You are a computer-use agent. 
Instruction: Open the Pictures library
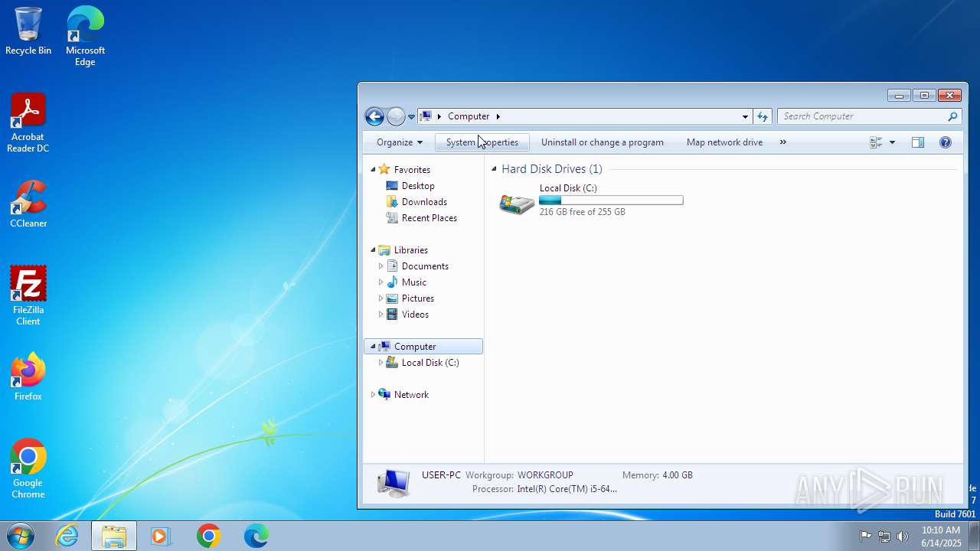pyautogui.click(x=417, y=298)
